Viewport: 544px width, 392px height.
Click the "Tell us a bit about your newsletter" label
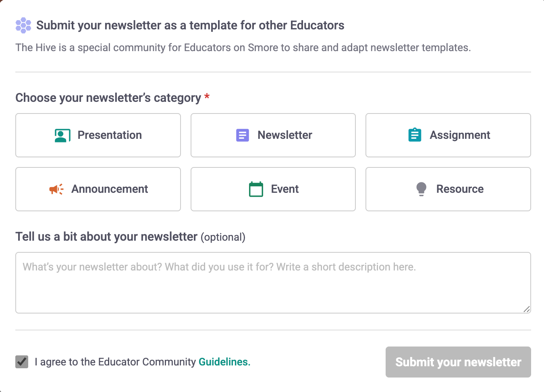(x=106, y=237)
